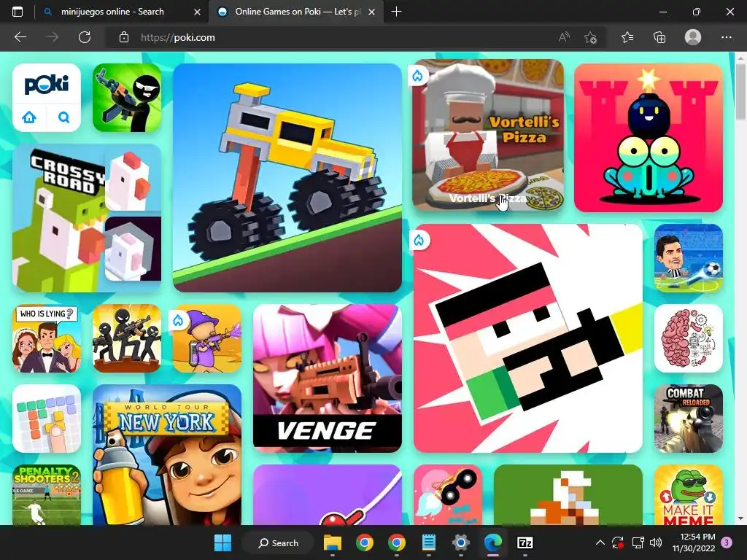Open the pixel bearded man game tile

[528, 338]
